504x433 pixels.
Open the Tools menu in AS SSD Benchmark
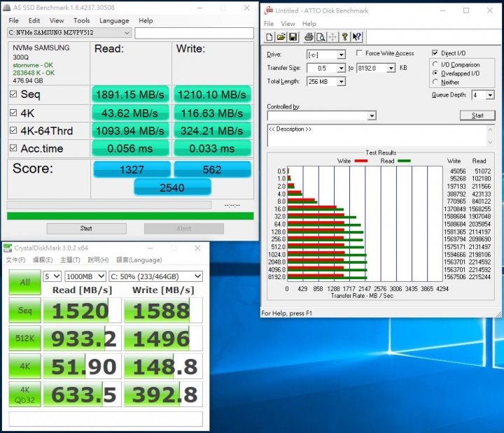click(x=81, y=21)
